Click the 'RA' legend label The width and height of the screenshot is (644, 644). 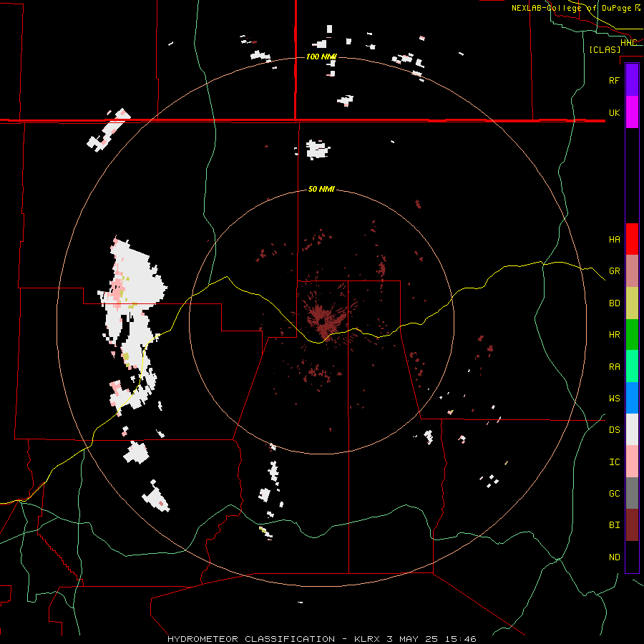tap(614, 367)
